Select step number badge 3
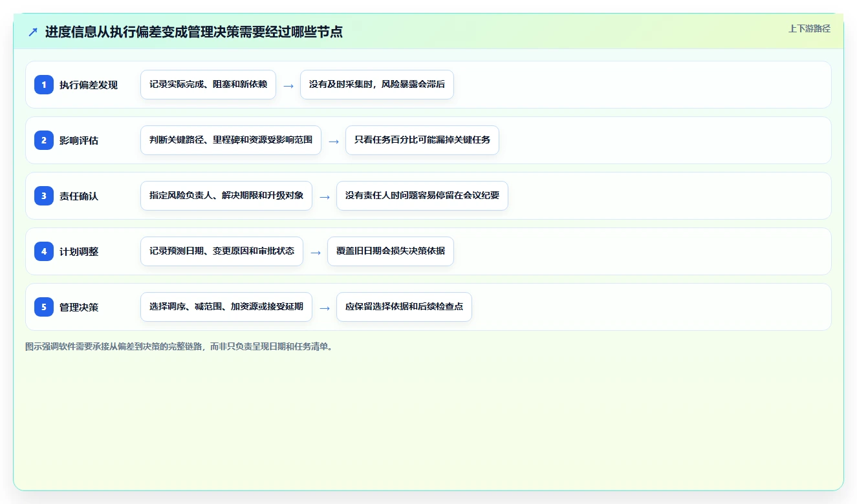The height and width of the screenshot is (504, 857). point(44,196)
